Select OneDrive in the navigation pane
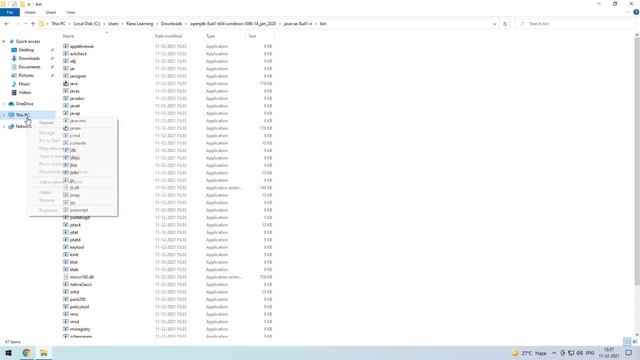 [x=24, y=104]
